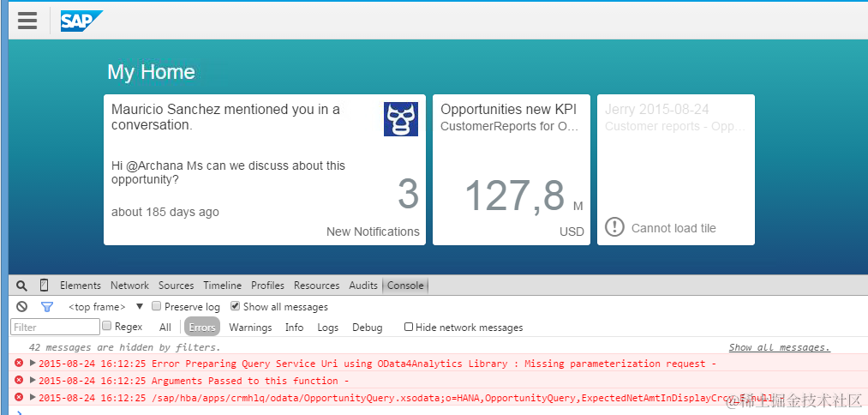Uncheck Show all messages checkbox
Image resolution: width=868 pixels, height=415 pixels.
[x=236, y=306]
